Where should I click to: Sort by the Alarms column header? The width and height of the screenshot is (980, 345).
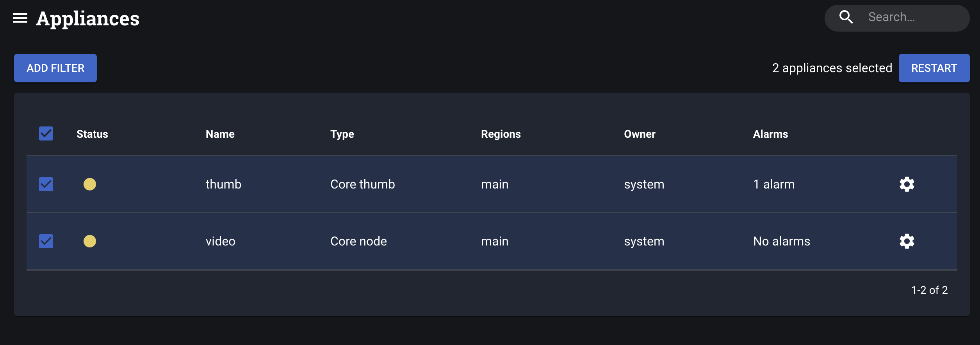[770, 134]
